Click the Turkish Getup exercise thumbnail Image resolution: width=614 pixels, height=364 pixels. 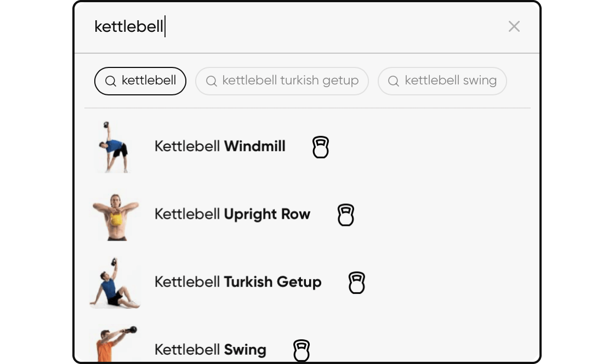pyautogui.click(x=115, y=283)
